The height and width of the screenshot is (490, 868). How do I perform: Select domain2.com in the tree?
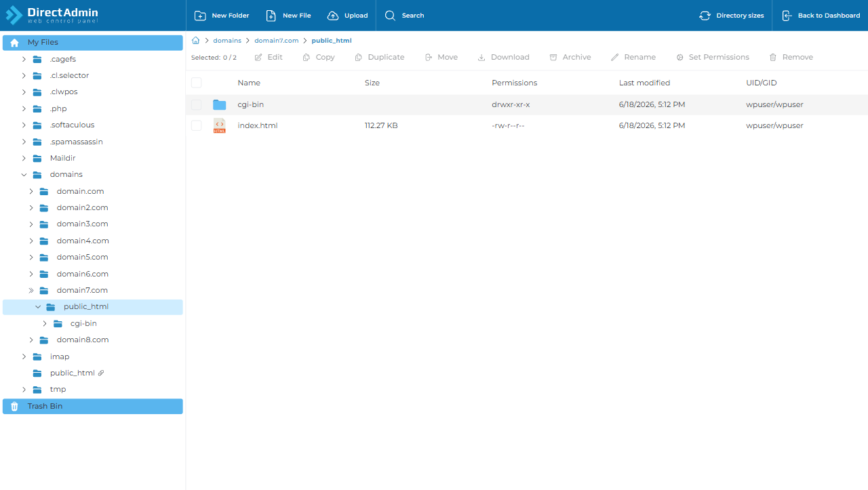(83, 207)
